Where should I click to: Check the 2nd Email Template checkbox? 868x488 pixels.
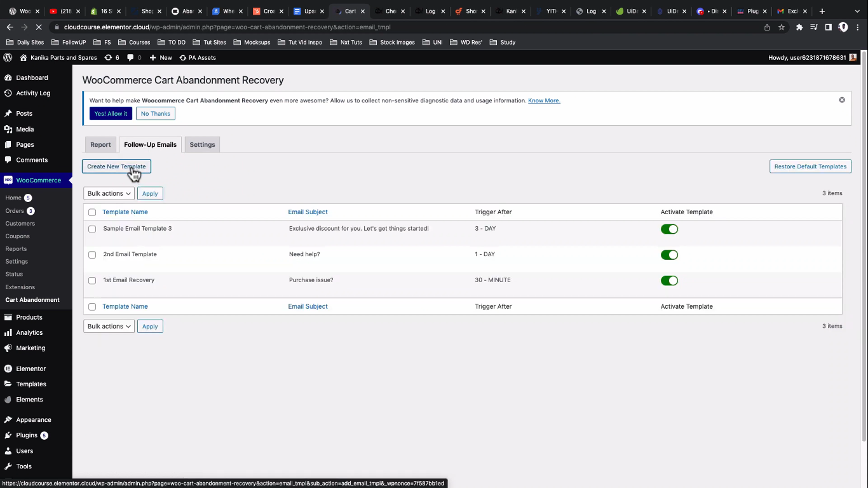click(x=92, y=255)
